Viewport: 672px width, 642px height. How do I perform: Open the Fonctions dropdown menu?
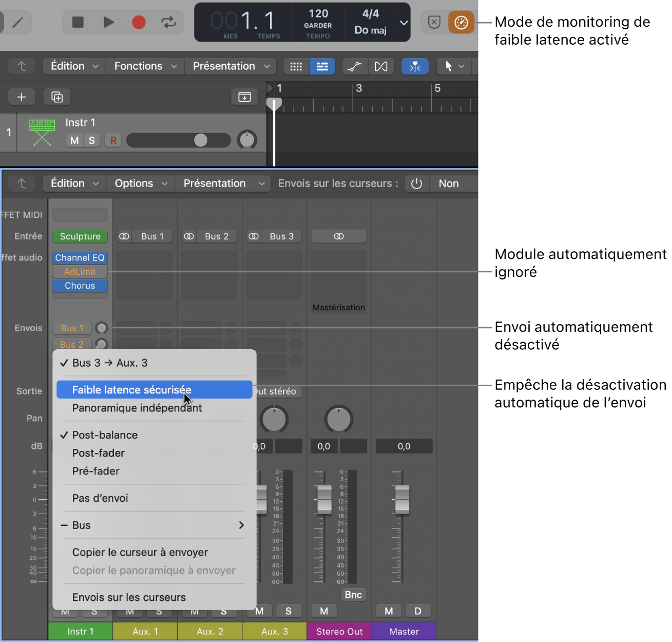click(x=145, y=66)
